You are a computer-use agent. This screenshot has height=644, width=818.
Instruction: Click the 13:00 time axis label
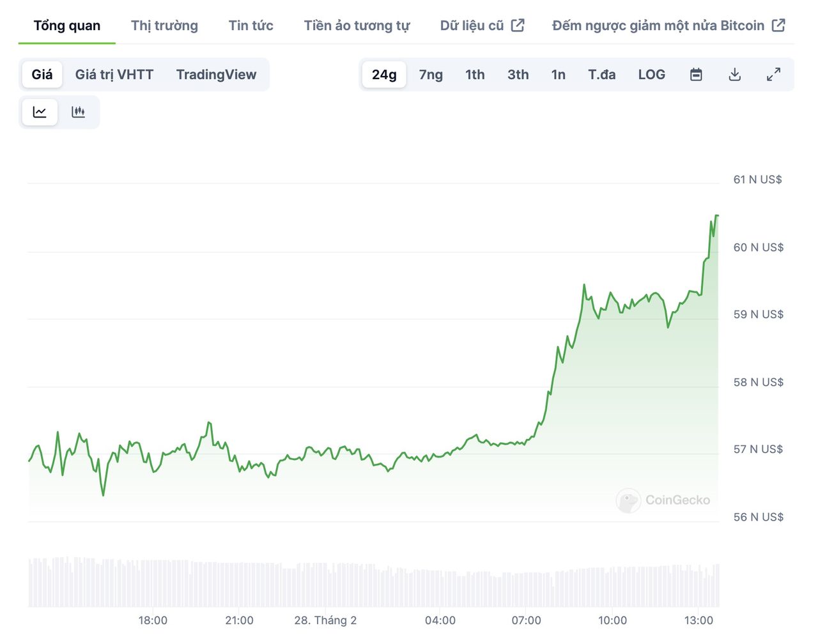pyautogui.click(x=698, y=620)
